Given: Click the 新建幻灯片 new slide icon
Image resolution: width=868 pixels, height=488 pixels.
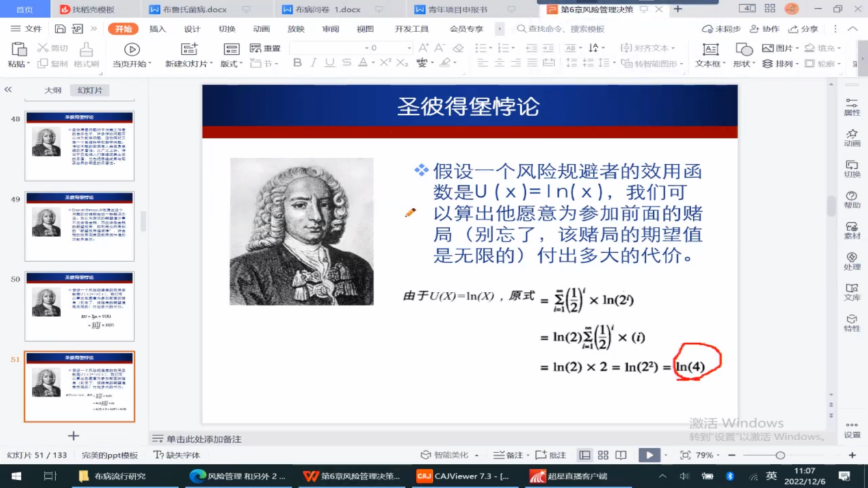Looking at the screenshot, I should click(189, 49).
